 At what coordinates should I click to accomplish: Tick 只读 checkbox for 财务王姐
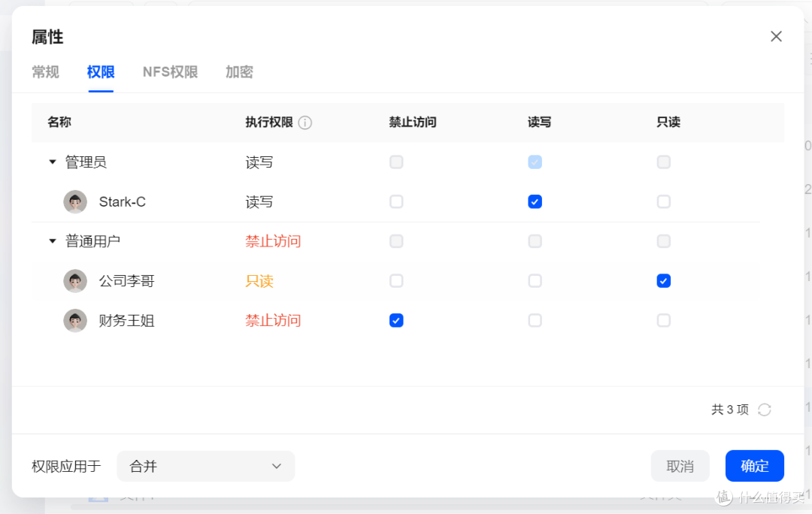pos(663,320)
